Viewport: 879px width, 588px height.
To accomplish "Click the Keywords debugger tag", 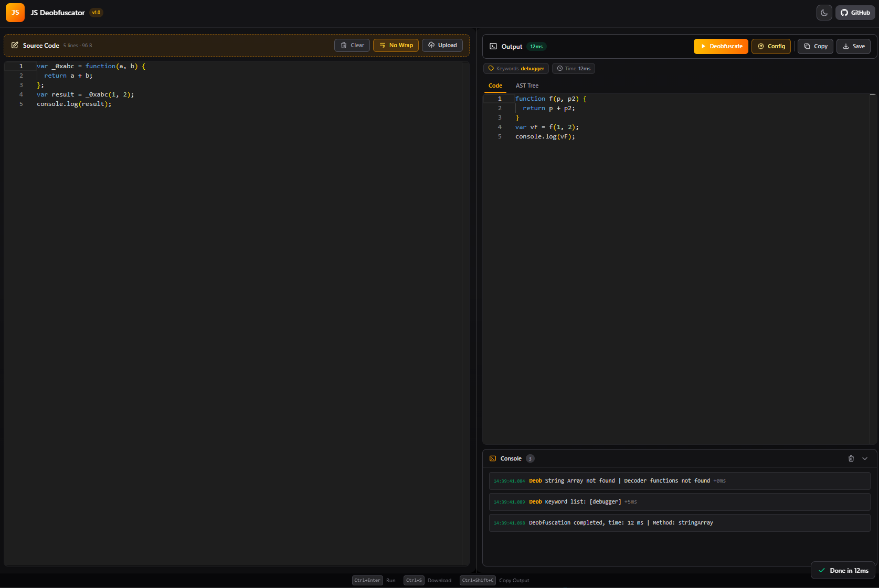I will pyautogui.click(x=516, y=69).
